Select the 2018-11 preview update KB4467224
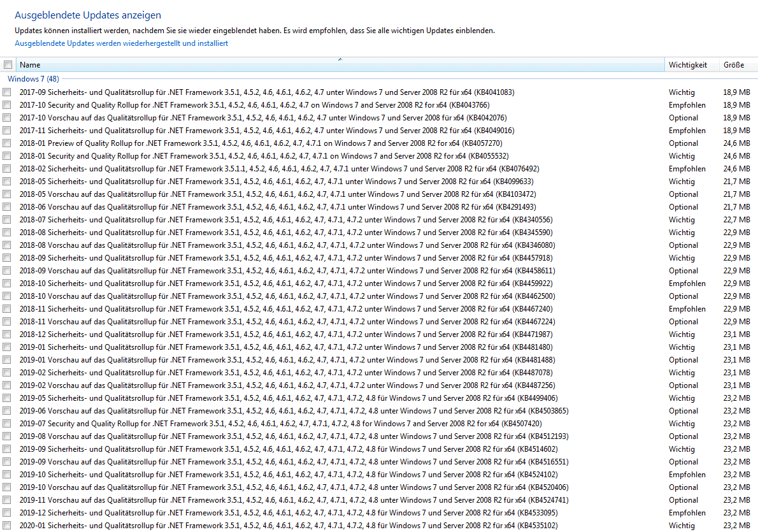This screenshot has height=532, width=758. (x=287, y=322)
